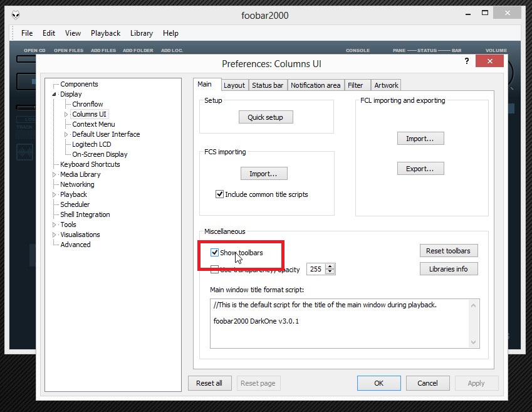Increase opacity with the up spinner arrow
The image size is (532, 412).
pos(330,267)
